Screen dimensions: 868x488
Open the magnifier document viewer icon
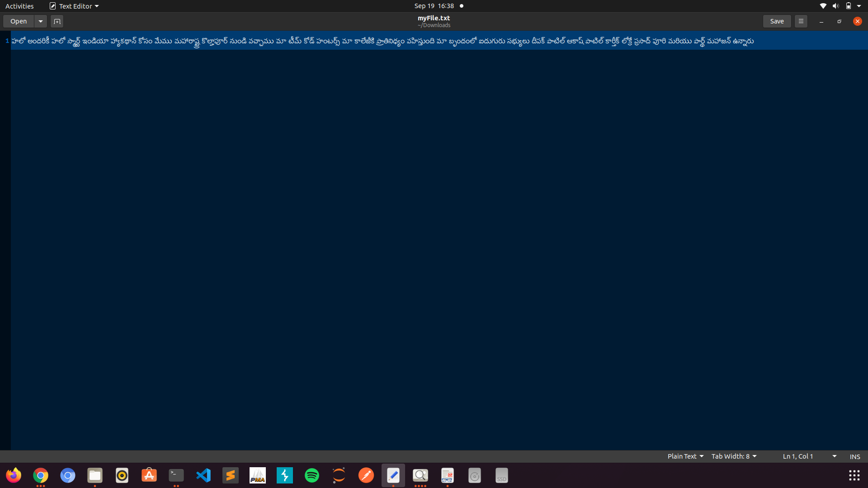[x=420, y=475]
